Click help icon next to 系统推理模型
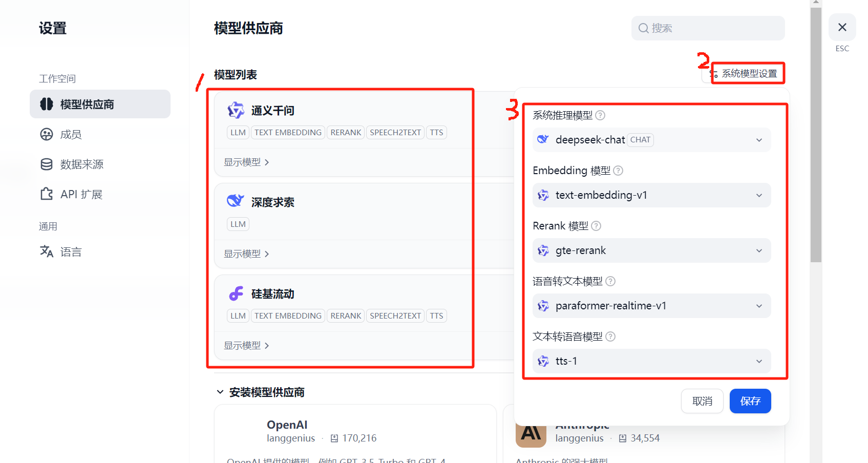This screenshot has width=868, height=463. 600,115
